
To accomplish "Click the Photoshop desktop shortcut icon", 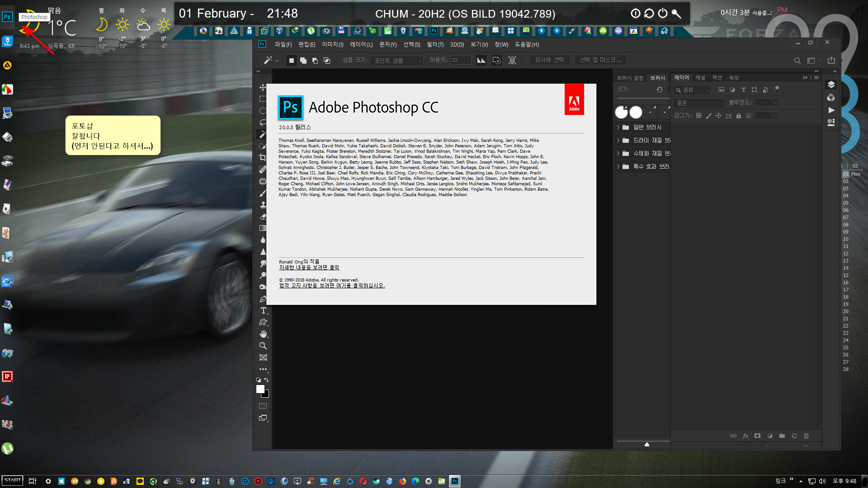I will [7, 17].
